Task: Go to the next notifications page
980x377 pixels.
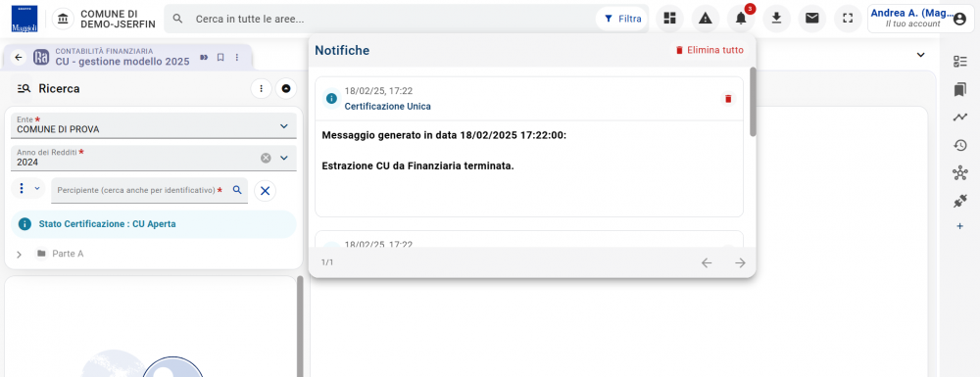Action: (740, 262)
